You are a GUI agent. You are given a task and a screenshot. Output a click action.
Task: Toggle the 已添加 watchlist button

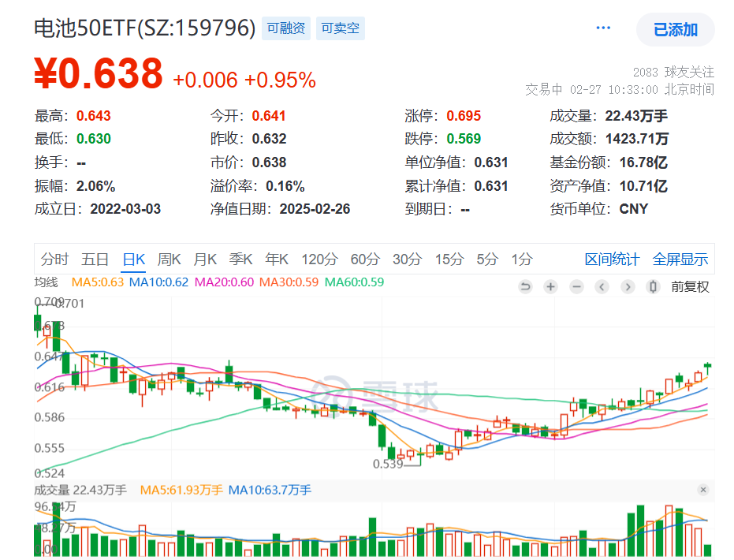pos(676,30)
